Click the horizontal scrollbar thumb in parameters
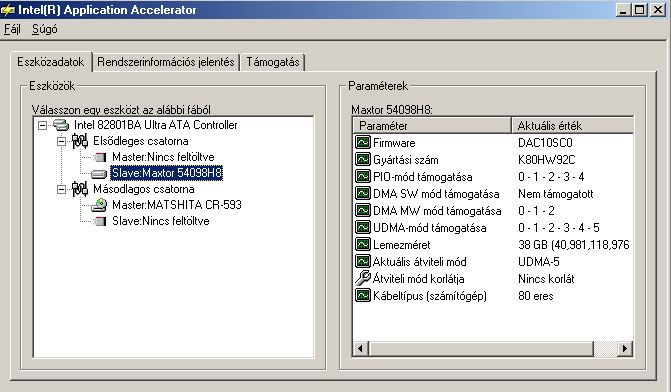The width and height of the screenshot is (671, 392). [x=481, y=348]
